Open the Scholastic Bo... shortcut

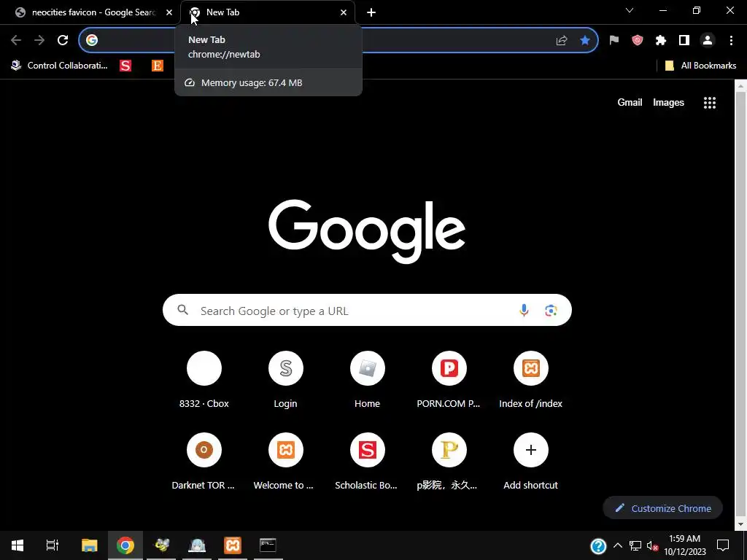tap(368, 462)
